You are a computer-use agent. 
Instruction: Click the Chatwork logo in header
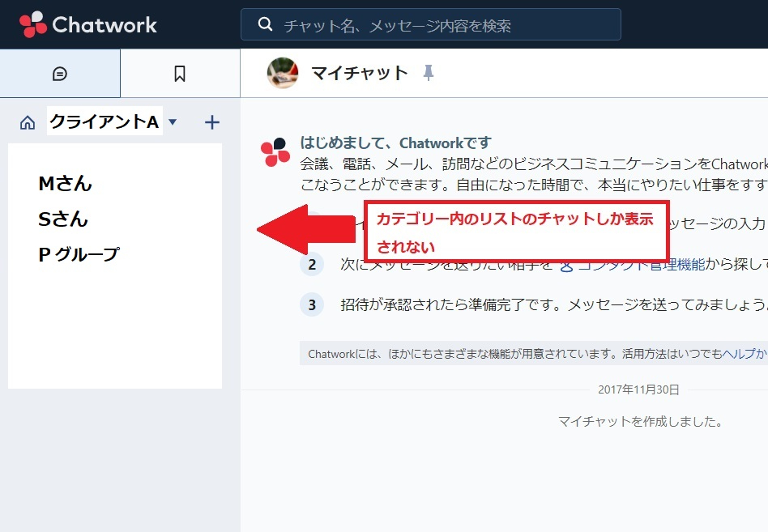(x=88, y=24)
